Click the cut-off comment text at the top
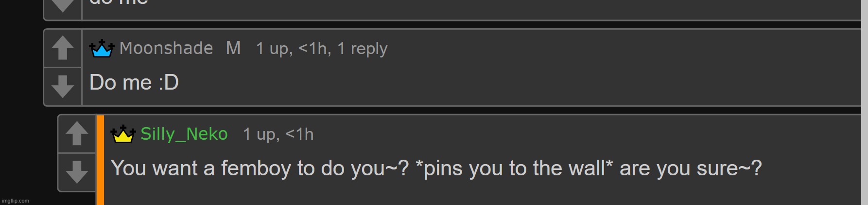The width and height of the screenshot is (868, 205). (x=119, y=3)
